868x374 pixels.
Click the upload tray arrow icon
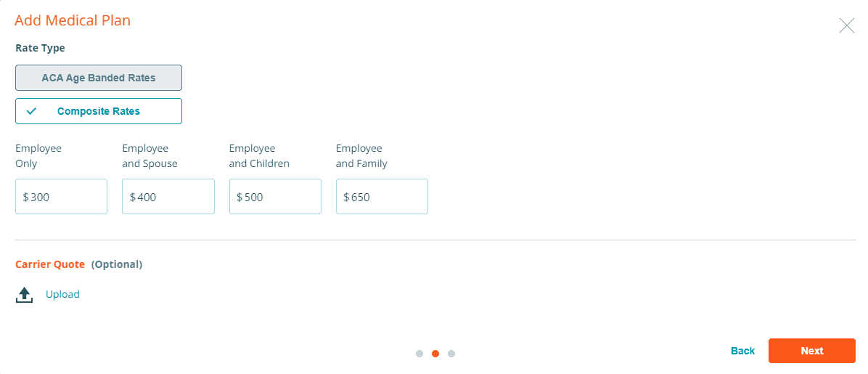point(24,295)
